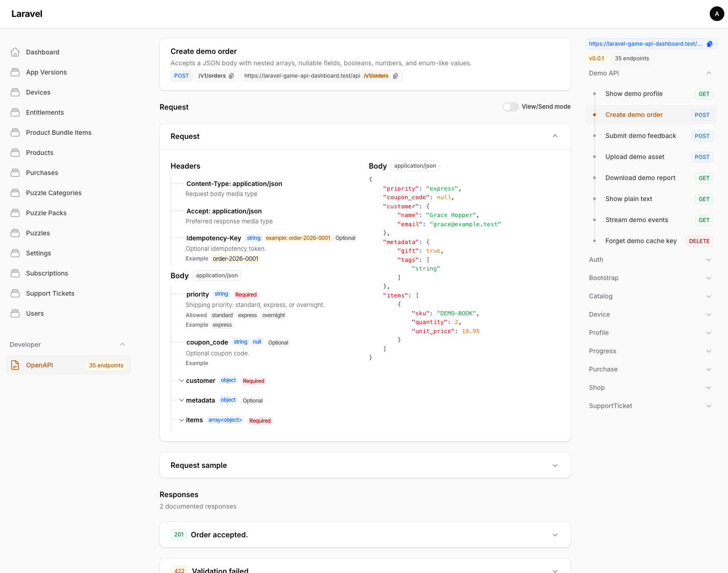Open Submit demo feedback endpoint
728x573 pixels.
(x=651, y=136)
